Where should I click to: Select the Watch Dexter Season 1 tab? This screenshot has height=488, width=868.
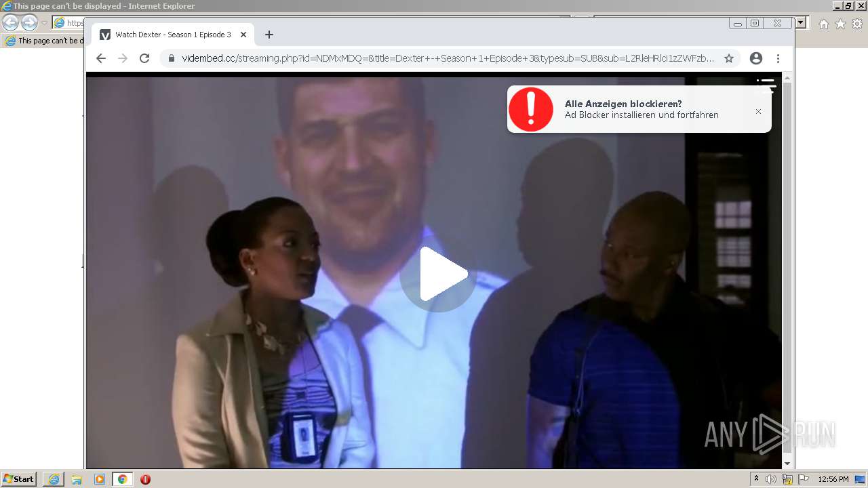coord(172,35)
